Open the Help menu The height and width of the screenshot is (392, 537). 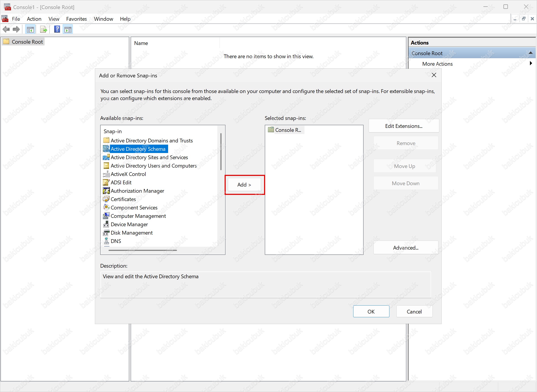[125, 19]
